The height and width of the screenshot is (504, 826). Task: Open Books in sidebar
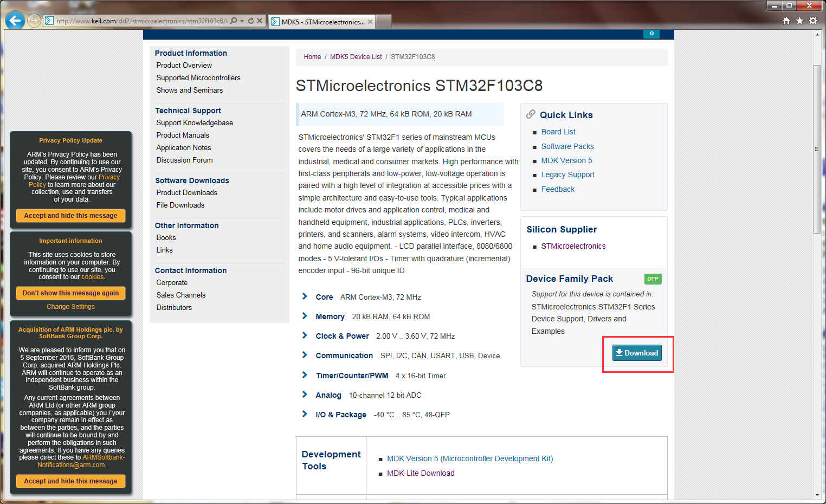166,237
